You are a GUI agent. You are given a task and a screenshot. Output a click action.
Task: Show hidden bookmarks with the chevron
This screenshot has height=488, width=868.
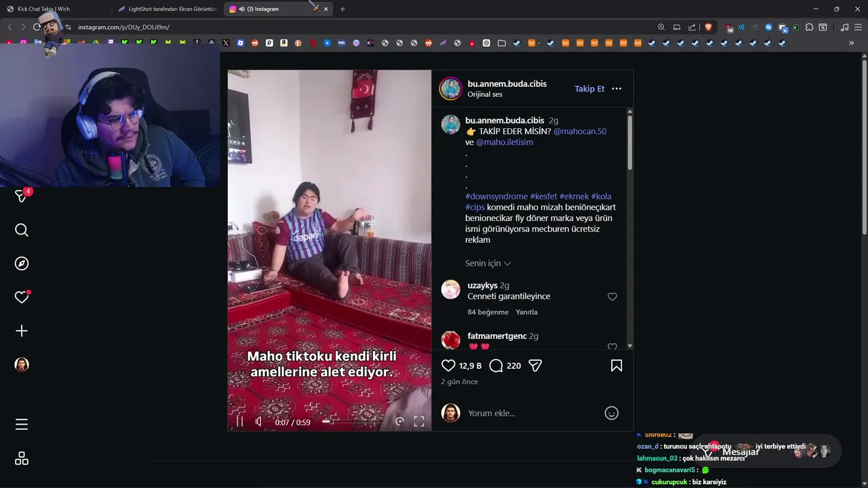tap(852, 43)
